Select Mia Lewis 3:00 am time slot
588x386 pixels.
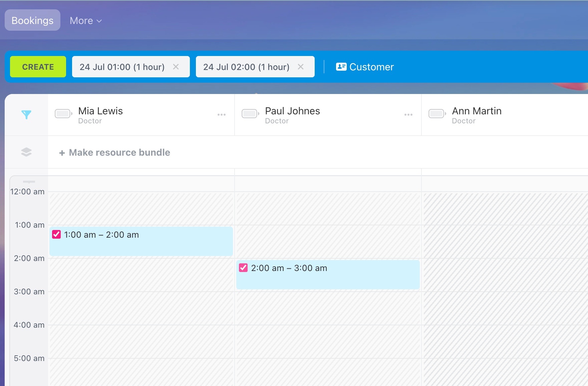coord(141,308)
